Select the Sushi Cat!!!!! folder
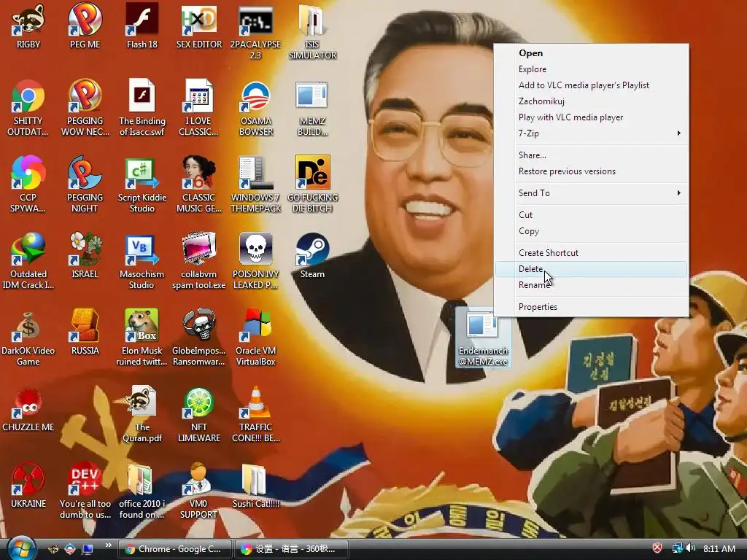747x560 pixels. click(x=256, y=486)
